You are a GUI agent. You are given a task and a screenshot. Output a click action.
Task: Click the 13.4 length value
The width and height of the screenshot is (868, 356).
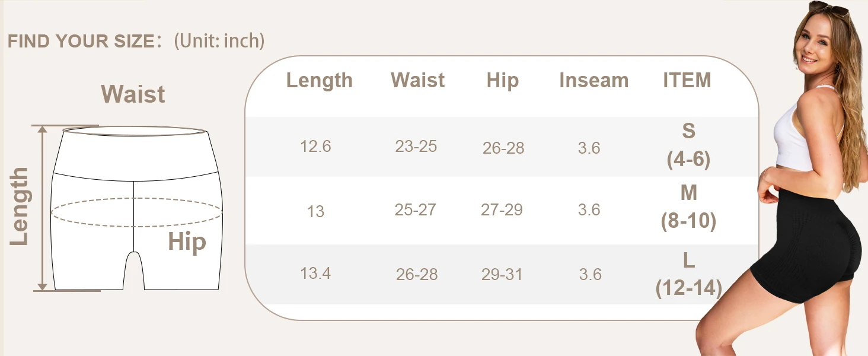point(315,274)
